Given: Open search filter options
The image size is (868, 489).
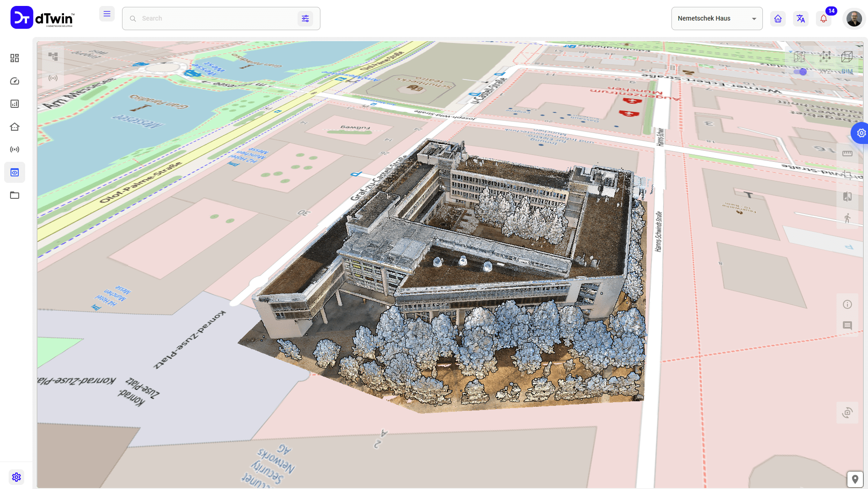Looking at the screenshot, I should click(305, 19).
